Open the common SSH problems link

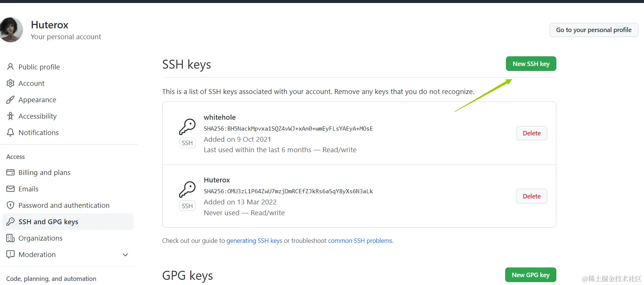(360, 241)
